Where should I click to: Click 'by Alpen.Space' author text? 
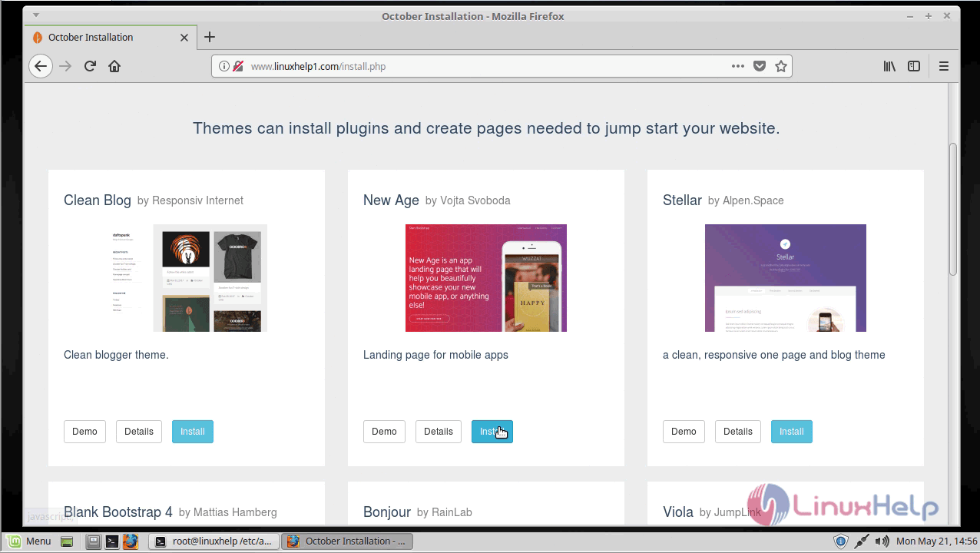pos(746,200)
